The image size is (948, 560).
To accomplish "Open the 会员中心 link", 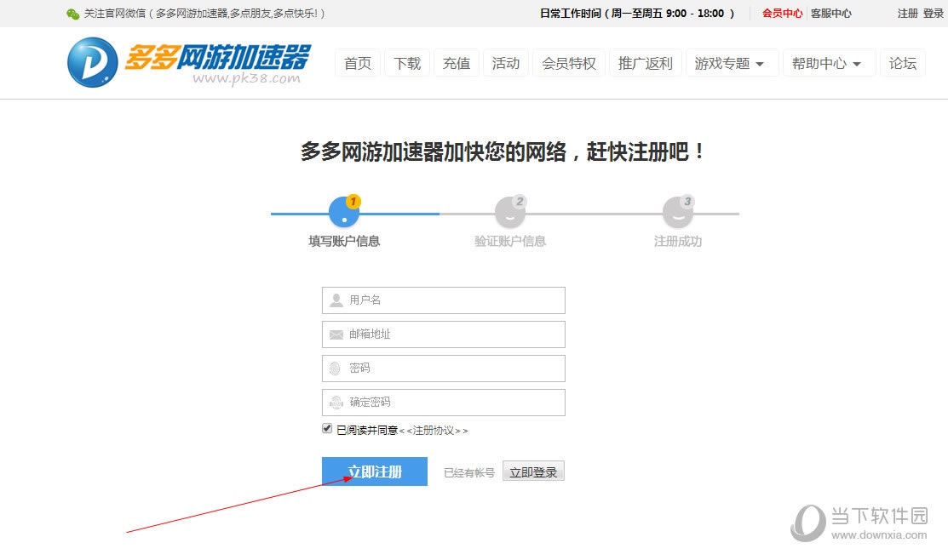I will pos(783,14).
